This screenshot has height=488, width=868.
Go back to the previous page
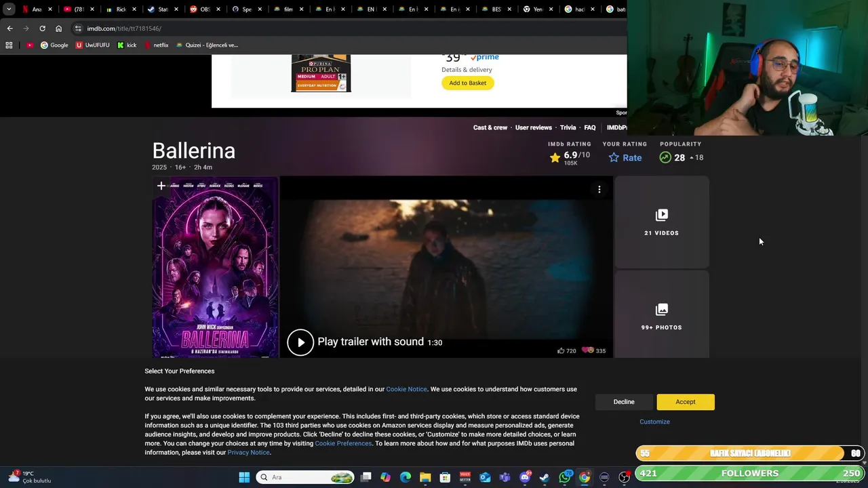pyautogui.click(x=9, y=28)
